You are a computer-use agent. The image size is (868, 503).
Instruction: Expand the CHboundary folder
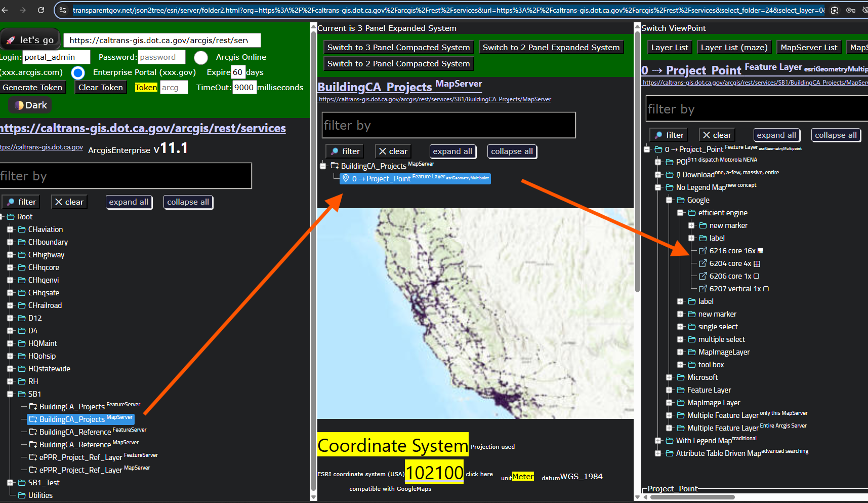10,242
